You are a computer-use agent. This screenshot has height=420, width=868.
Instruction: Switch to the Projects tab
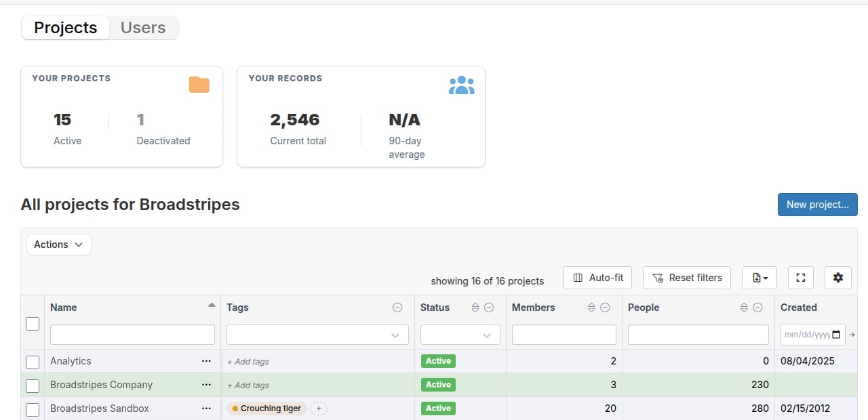[x=66, y=28]
